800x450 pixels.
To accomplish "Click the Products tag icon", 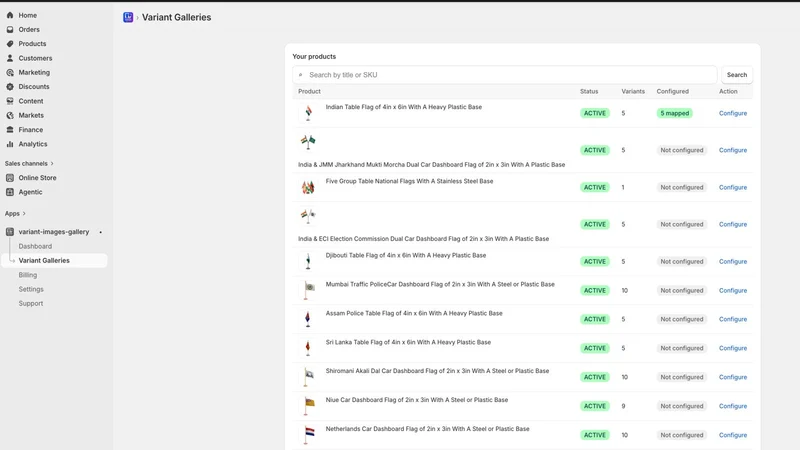I will (x=10, y=44).
